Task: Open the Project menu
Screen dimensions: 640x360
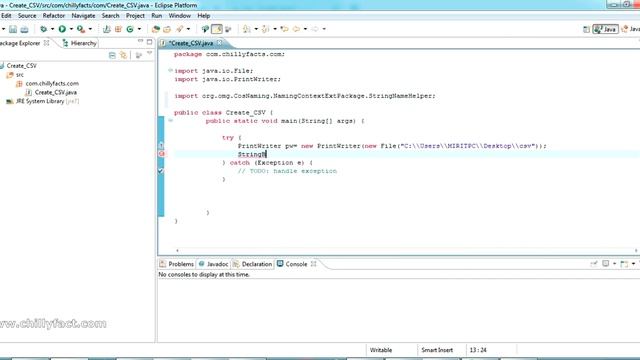Action: [x=135, y=16]
